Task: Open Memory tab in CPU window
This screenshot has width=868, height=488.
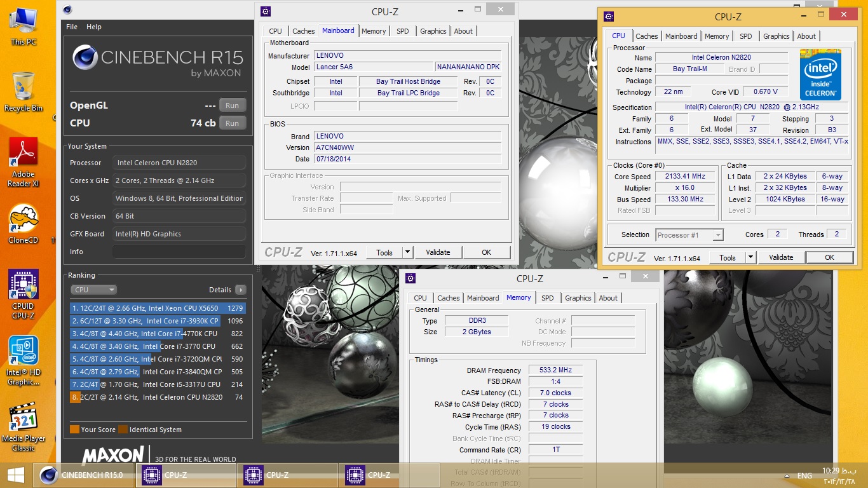Action: [x=717, y=36]
